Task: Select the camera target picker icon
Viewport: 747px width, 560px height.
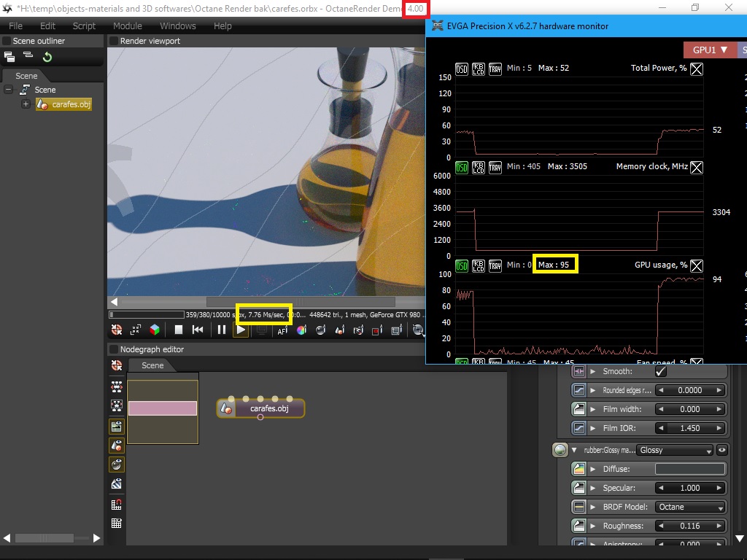Action: click(x=358, y=330)
